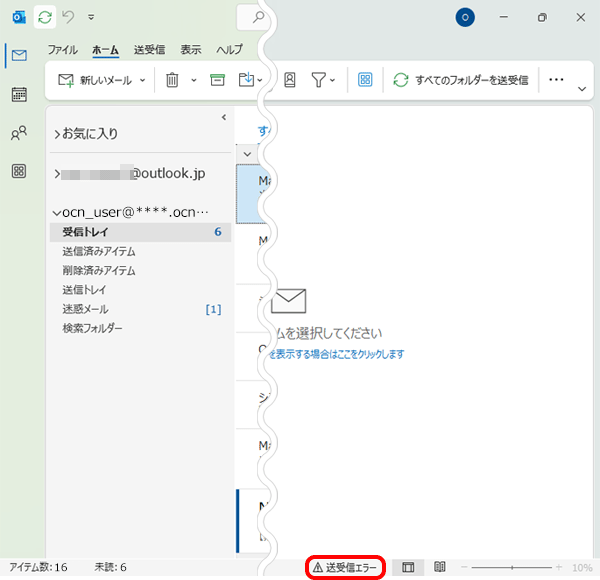Viewport: 600px width, 580px height.
Task: Switch to Reading view in status bar
Action: point(439,567)
